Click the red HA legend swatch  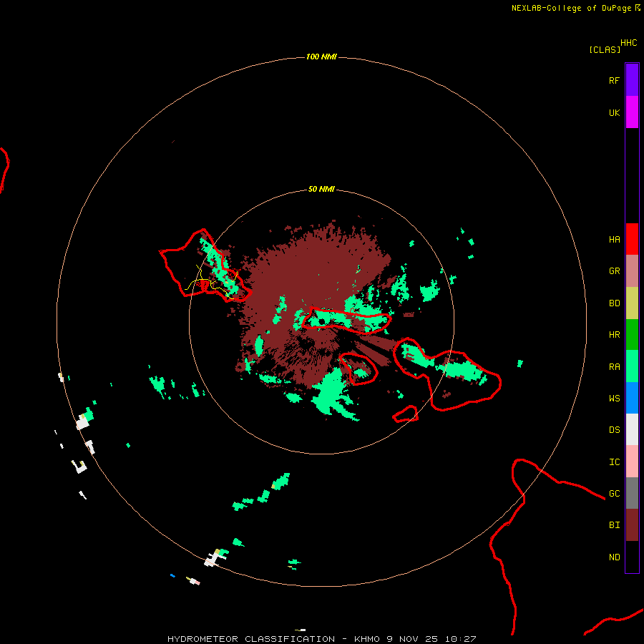[x=632, y=239]
